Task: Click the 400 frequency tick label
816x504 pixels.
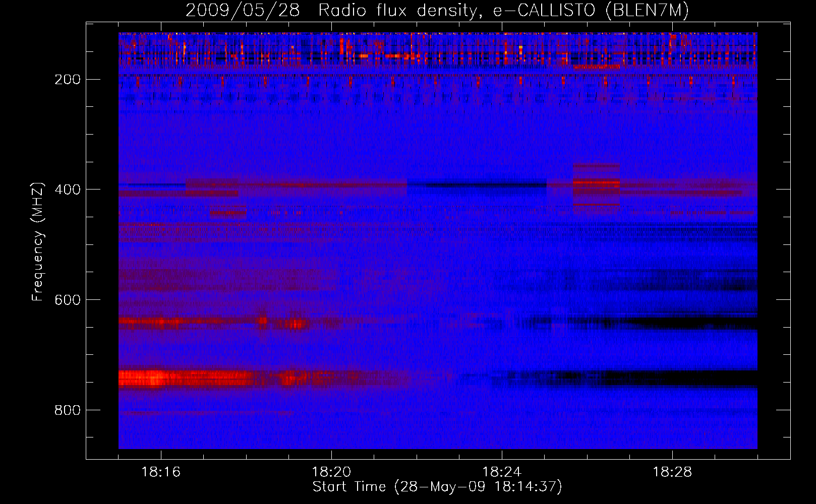Action: tap(68, 190)
